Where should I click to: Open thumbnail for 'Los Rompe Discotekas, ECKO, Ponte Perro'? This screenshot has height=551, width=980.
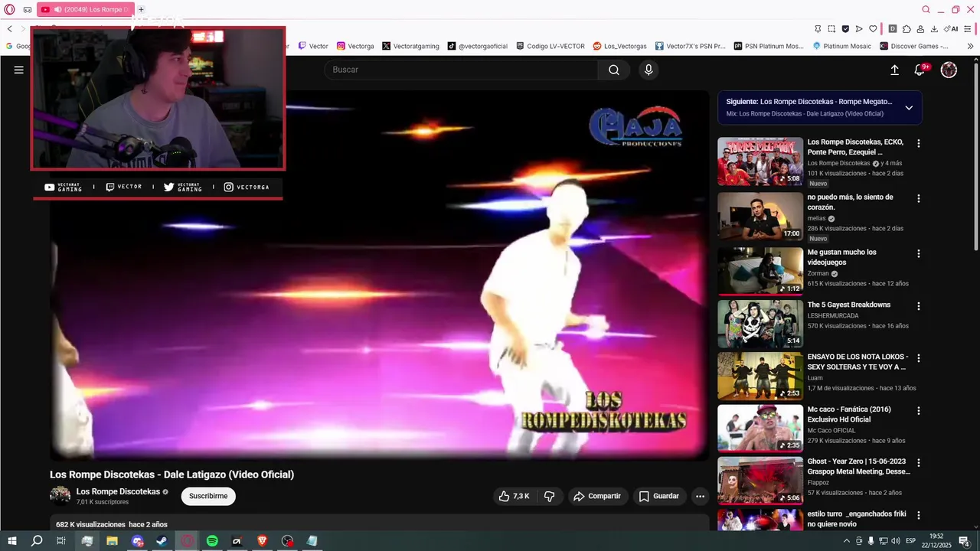pos(760,161)
